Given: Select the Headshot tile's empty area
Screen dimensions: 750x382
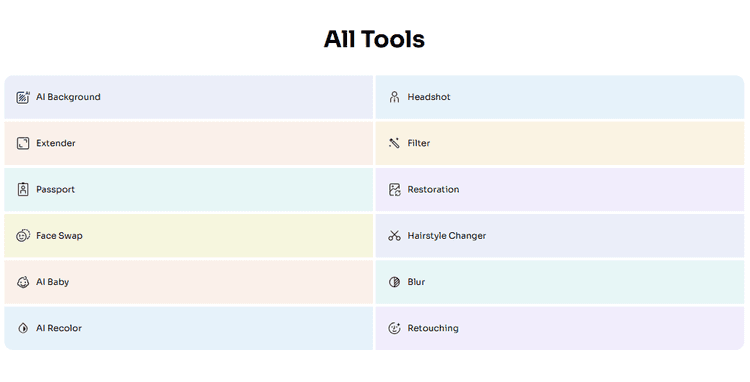Looking at the screenshot, I should pyautogui.click(x=597, y=97).
